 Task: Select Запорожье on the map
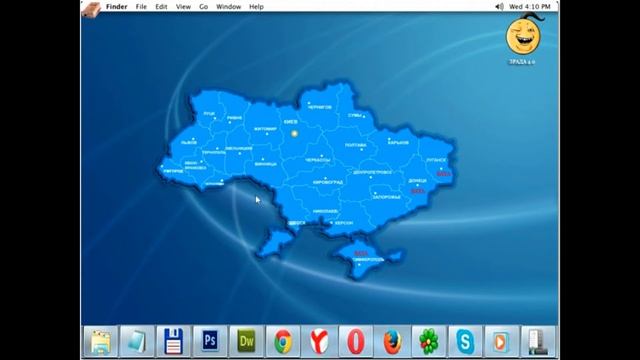pos(387,197)
